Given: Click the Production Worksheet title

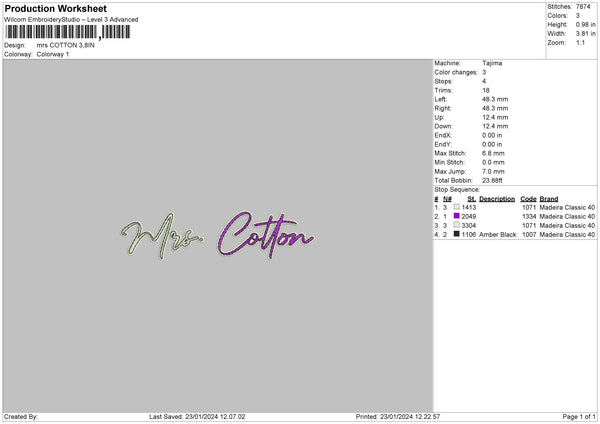Looking at the screenshot, I should click(55, 8).
